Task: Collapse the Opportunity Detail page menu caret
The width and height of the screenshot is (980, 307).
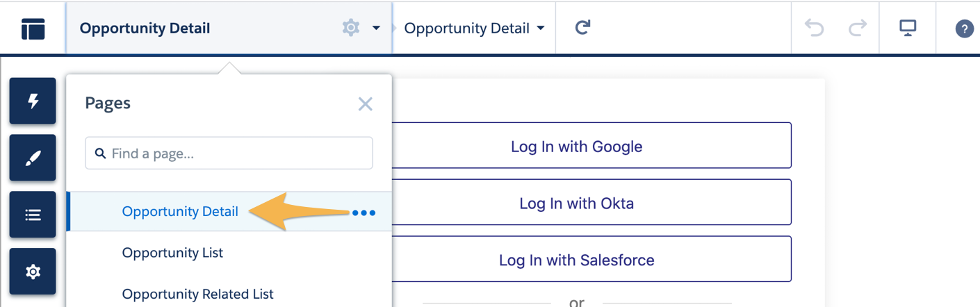Action: coord(376,28)
